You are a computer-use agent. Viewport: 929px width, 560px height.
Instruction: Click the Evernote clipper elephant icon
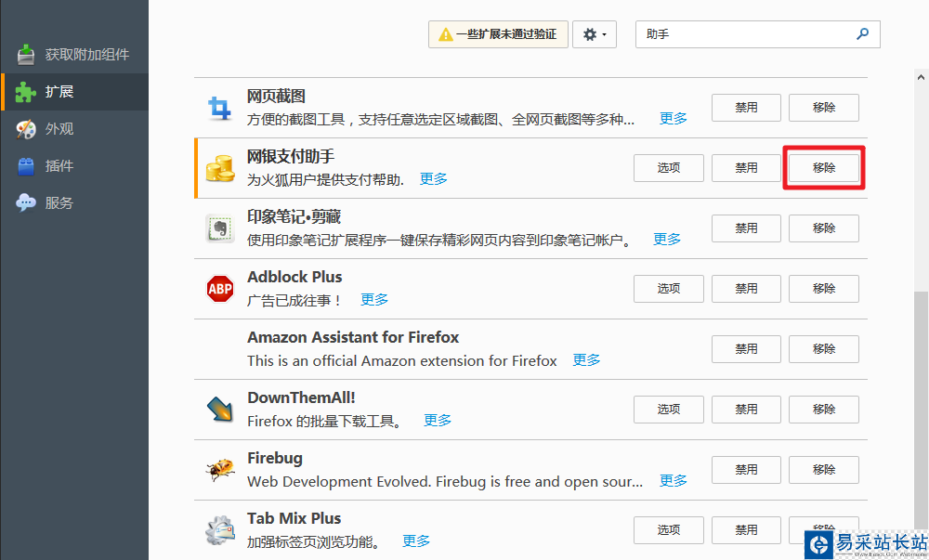[x=220, y=228]
